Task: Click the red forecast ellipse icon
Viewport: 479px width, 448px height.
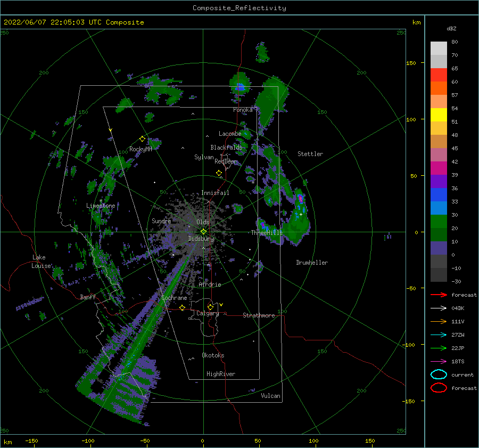Action: click(439, 388)
